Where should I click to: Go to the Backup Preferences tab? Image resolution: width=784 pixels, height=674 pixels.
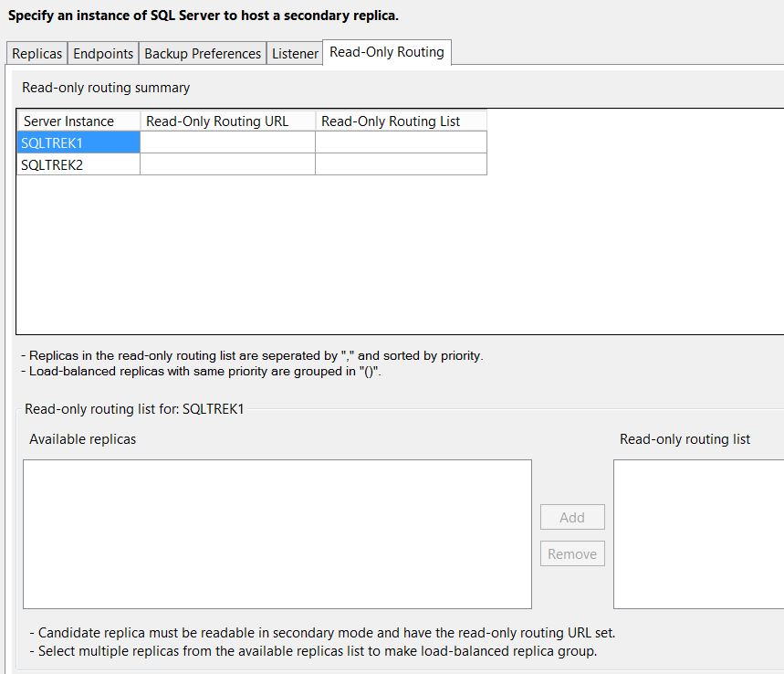[203, 54]
